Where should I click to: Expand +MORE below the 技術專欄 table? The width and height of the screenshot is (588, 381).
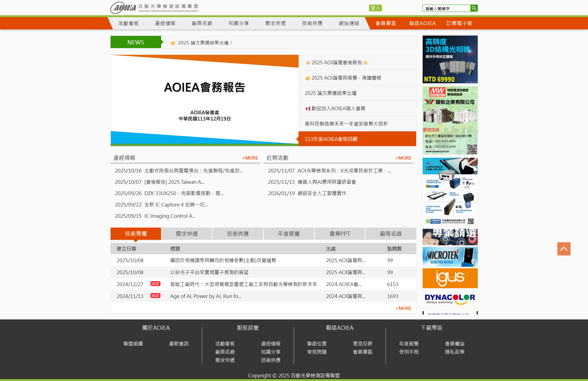pyautogui.click(x=403, y=308)
